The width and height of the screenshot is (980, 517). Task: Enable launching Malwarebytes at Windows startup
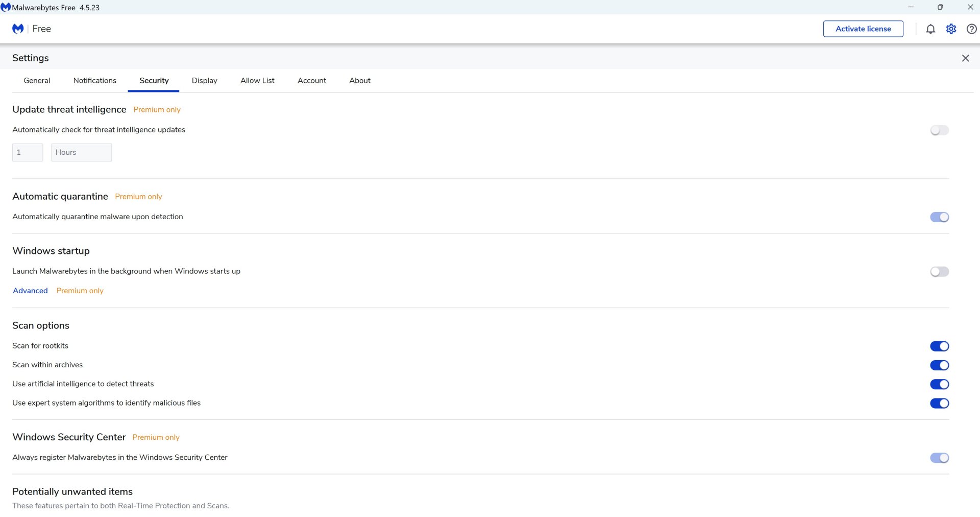[x=939, y=272]
